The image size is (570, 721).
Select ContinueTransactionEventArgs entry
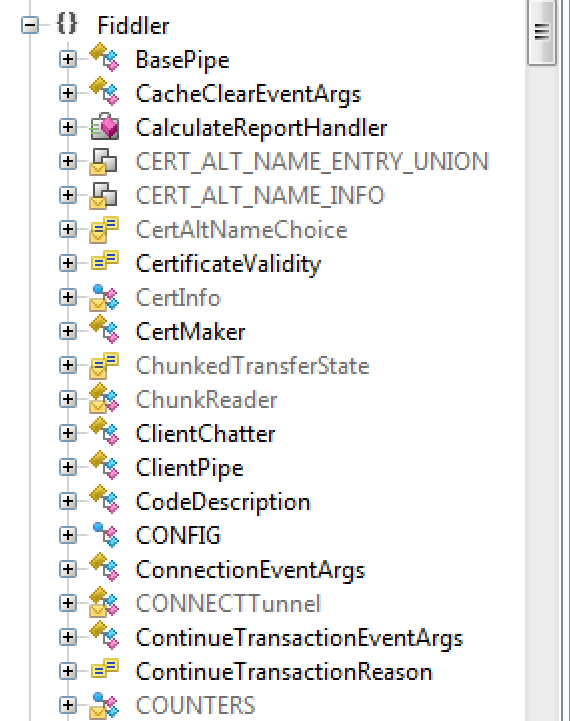[299, 638]
